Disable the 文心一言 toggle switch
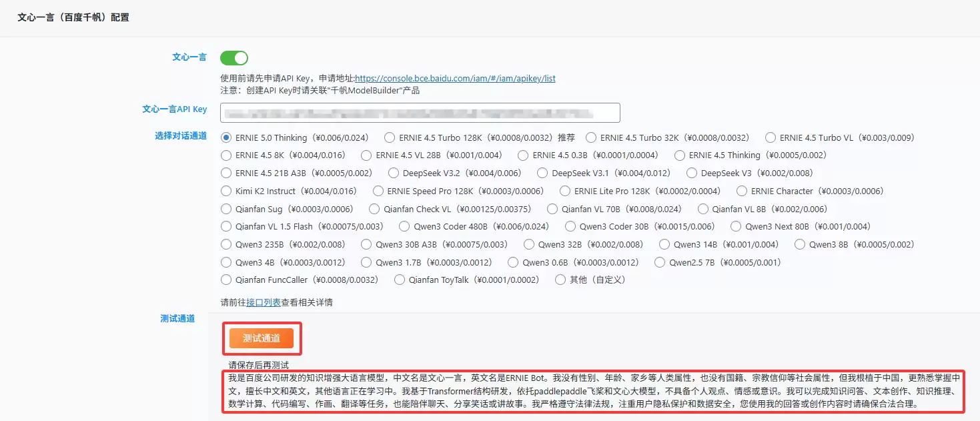 [x=233, y=58]
